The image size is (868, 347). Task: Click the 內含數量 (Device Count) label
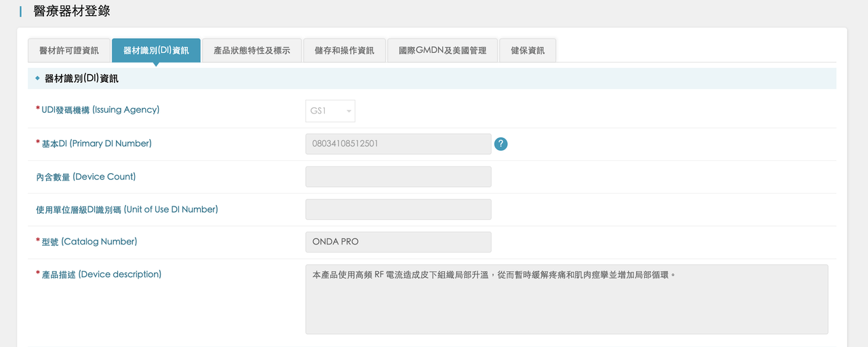click(x=86, y=177)
